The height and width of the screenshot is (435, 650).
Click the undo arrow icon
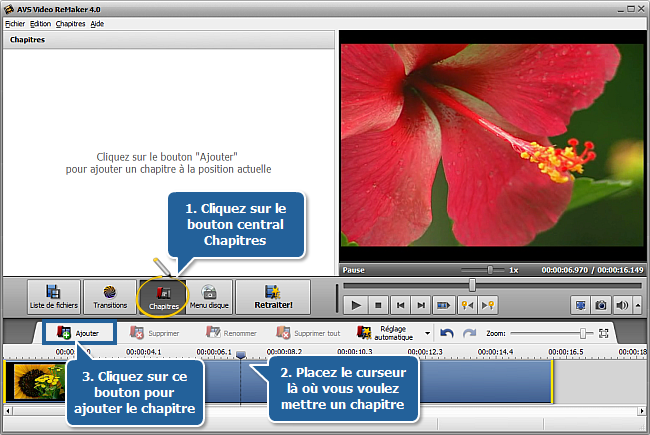[x=447, y=332]
